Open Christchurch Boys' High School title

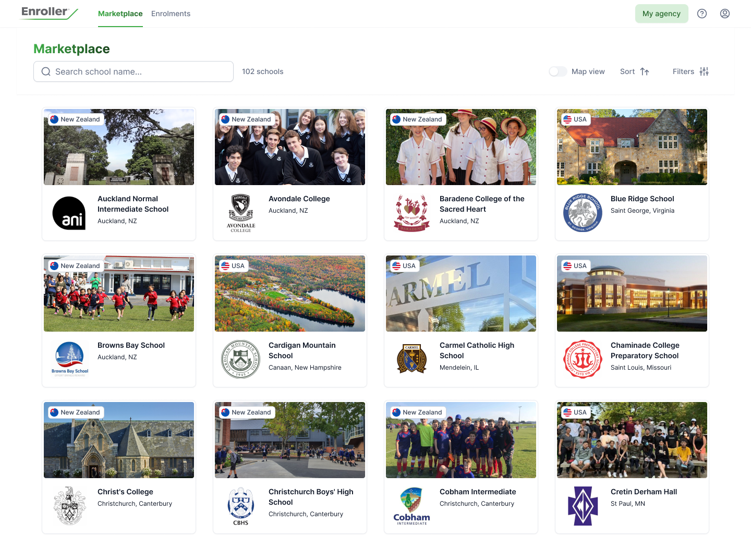click(311, 497)
